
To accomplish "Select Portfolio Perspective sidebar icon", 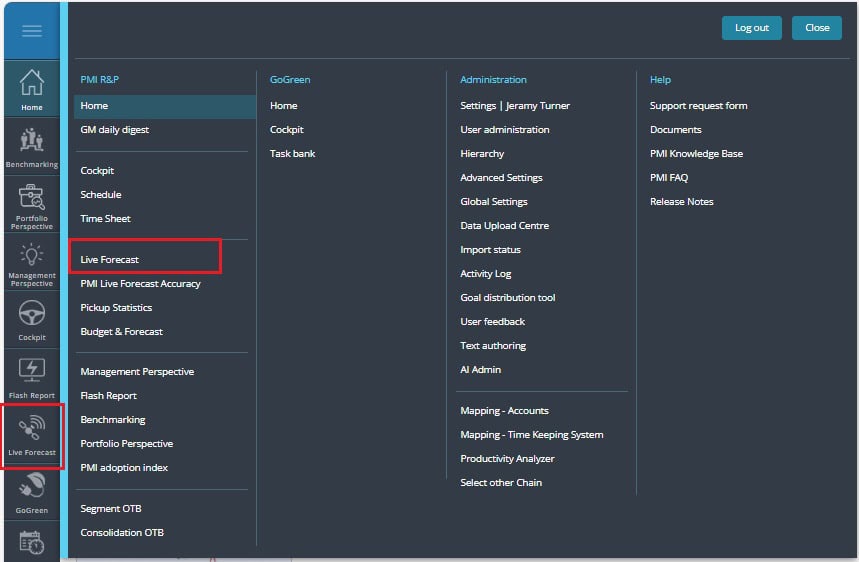I will (x=32, y=206).
